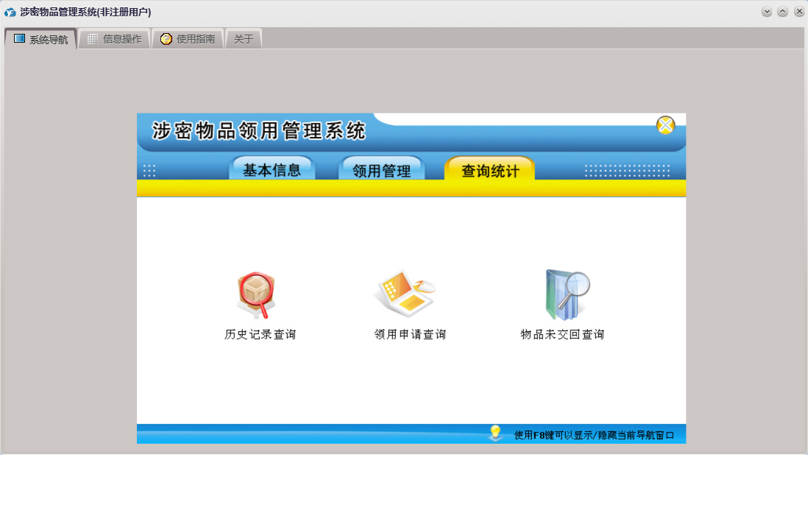Click the window title 涉密物品管理系统(非注册用户)
808x532 pixels.
[x=85, y=12]
